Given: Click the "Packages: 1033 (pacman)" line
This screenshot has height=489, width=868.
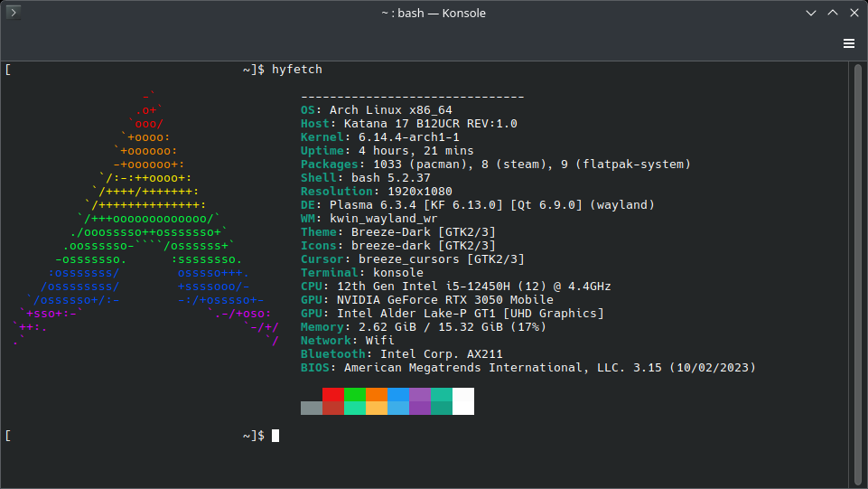Looking at the screenshot, I should click(496, 165).
